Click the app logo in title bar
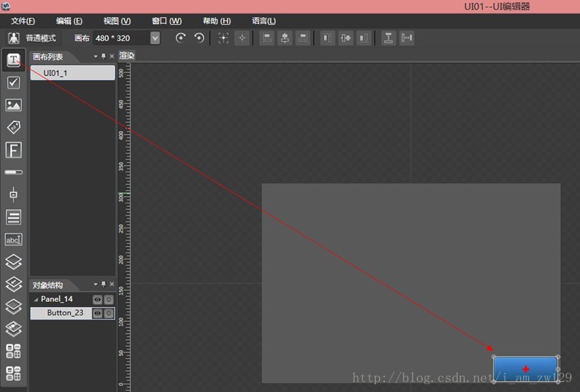580x392 pixels. pyautogui.click(x=6, y=6)
